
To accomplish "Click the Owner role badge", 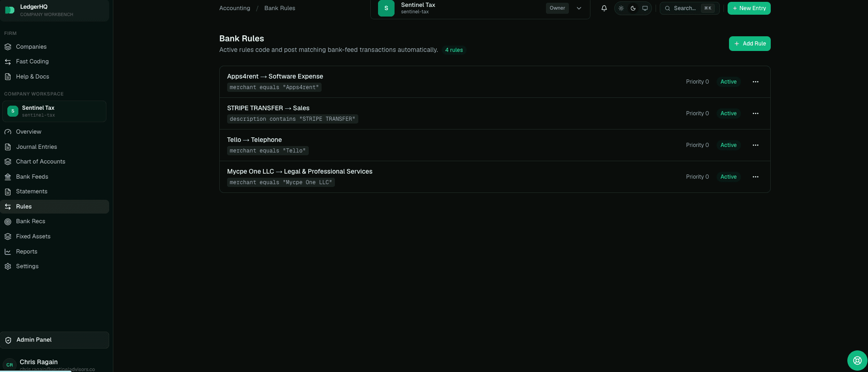I will click(x=557, y=8).
